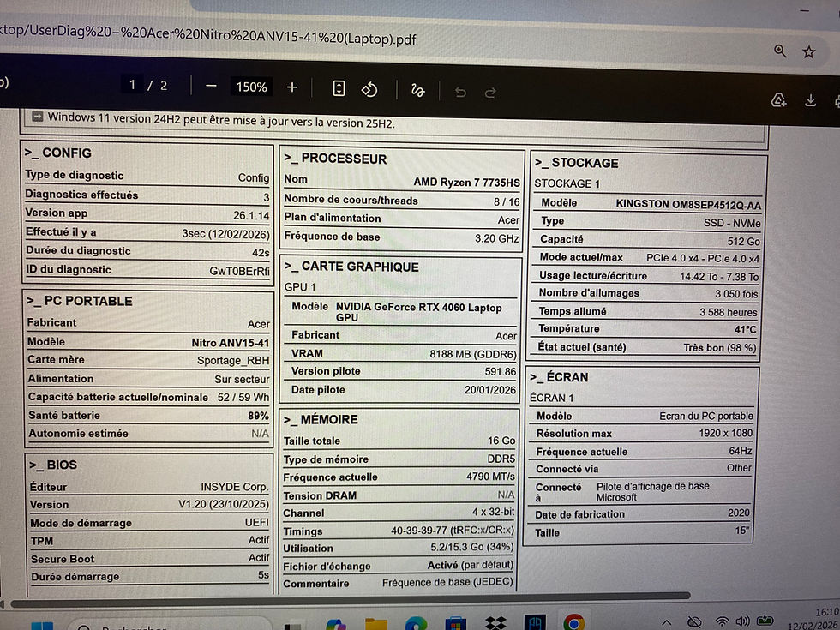Zoom out with the minus button

point(211,87)
